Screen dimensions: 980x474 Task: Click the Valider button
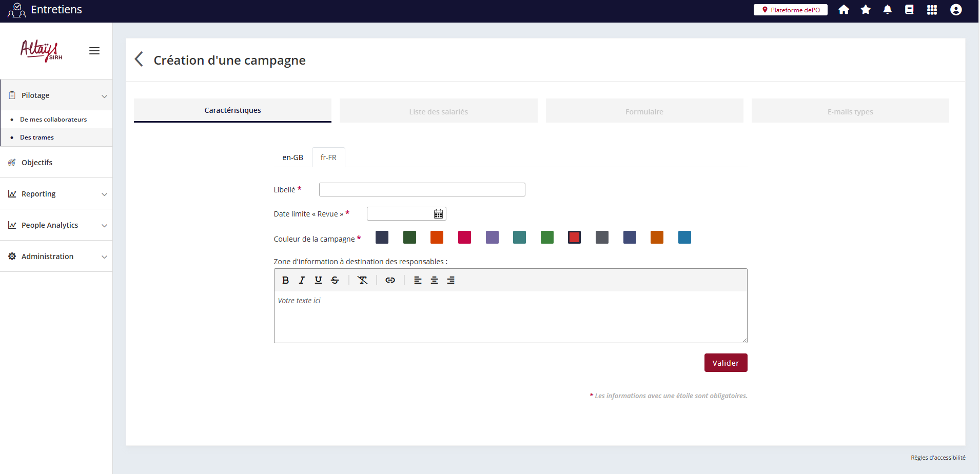click(725, 363)
